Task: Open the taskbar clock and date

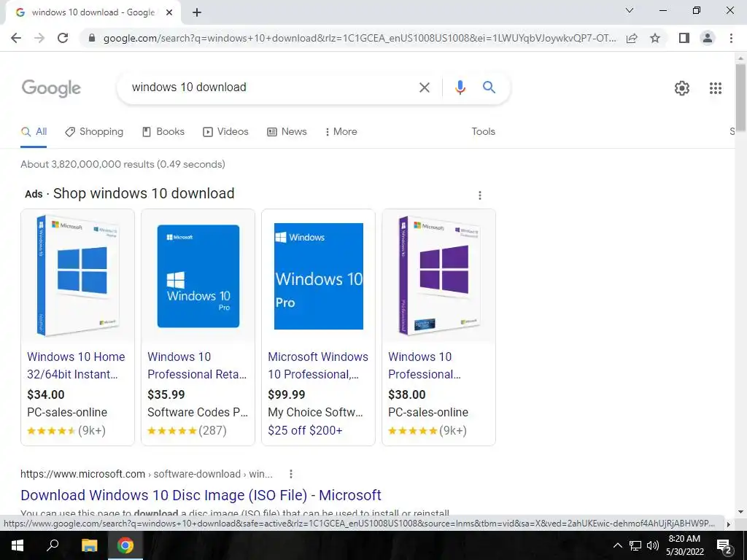Action: [x=684, y=545]
